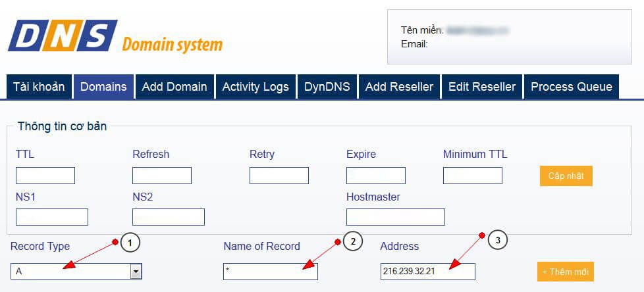Screen dimensions: 644x292
Task: Click the Hostmaster label
Action: tap(373, 197)
